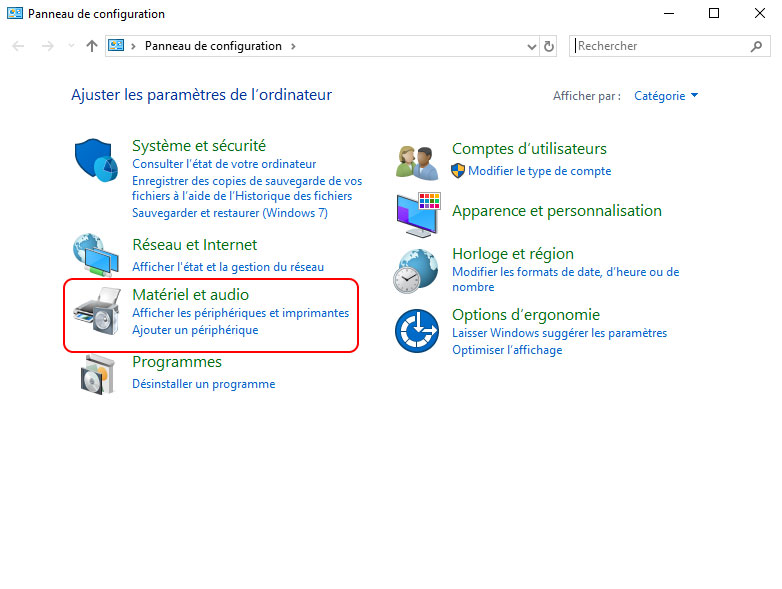Maximize the Panneau de configuration window
The width and height of the screenshot is (782, 589).
click(x=714, y=13)
